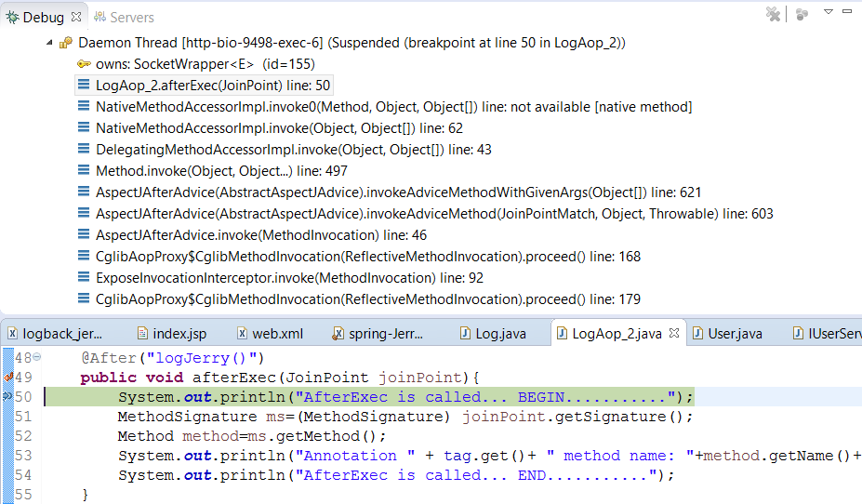Open the Debug view menu triangle
Screen dimensions: 862x504
[828, 11]
